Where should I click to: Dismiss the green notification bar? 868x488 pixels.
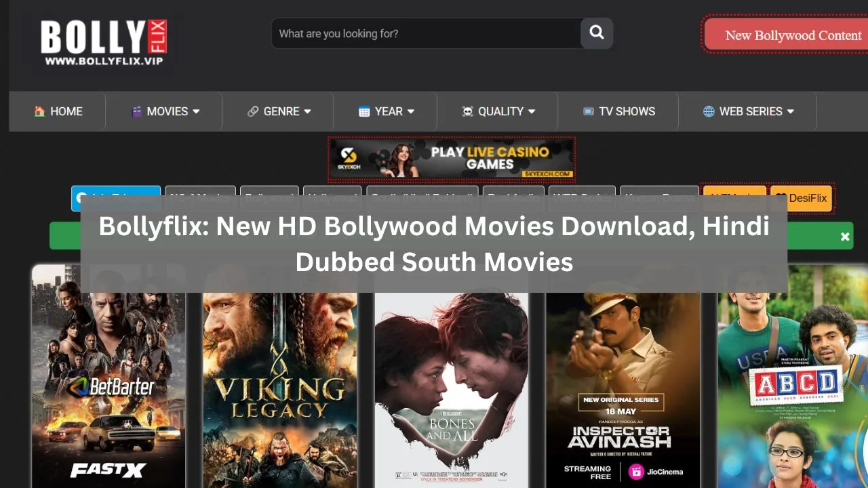click(x=845, y=237)
